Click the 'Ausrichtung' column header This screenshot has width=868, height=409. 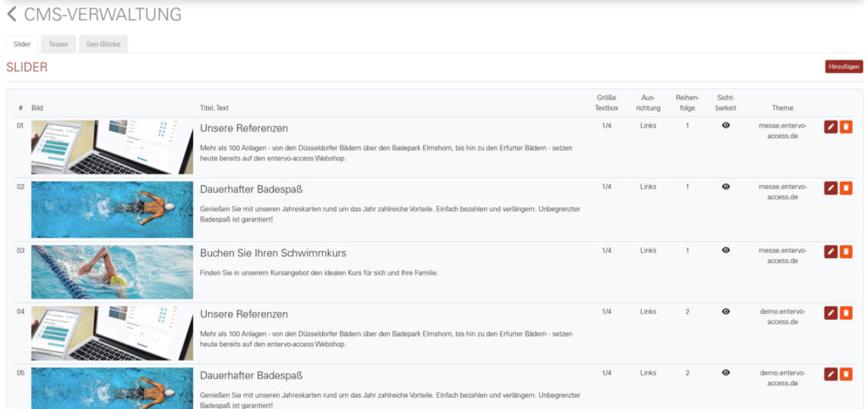pyautogui.click(x=648, y=103)
